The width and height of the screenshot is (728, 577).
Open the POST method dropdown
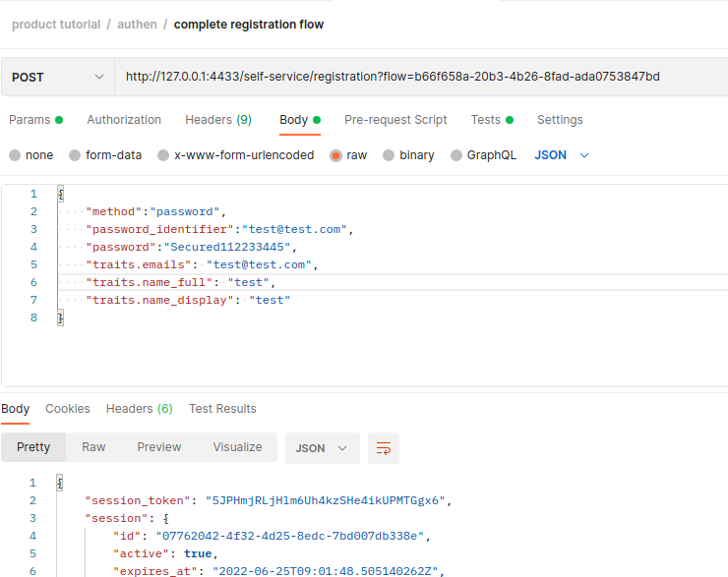(57, 77)
